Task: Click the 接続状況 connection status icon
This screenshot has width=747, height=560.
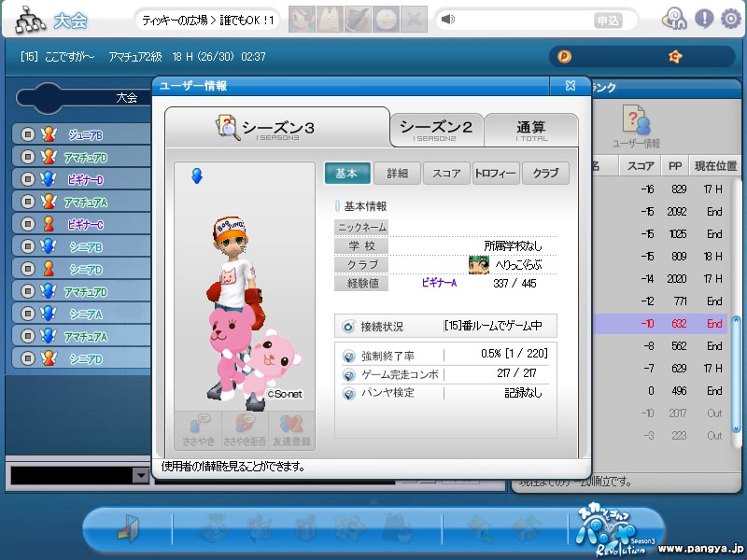Action: click(348, 327)
